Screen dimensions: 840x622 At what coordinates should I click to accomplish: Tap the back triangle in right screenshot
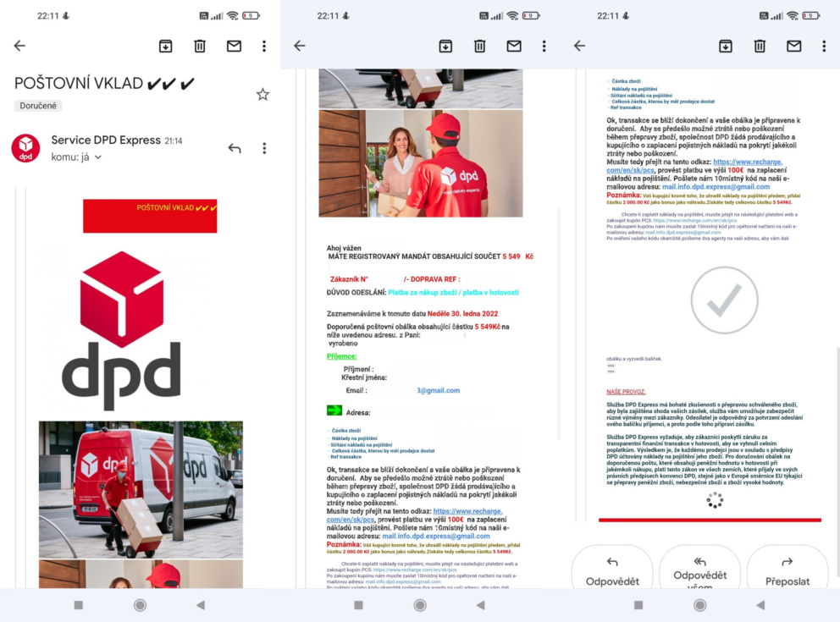coord(760,605)
